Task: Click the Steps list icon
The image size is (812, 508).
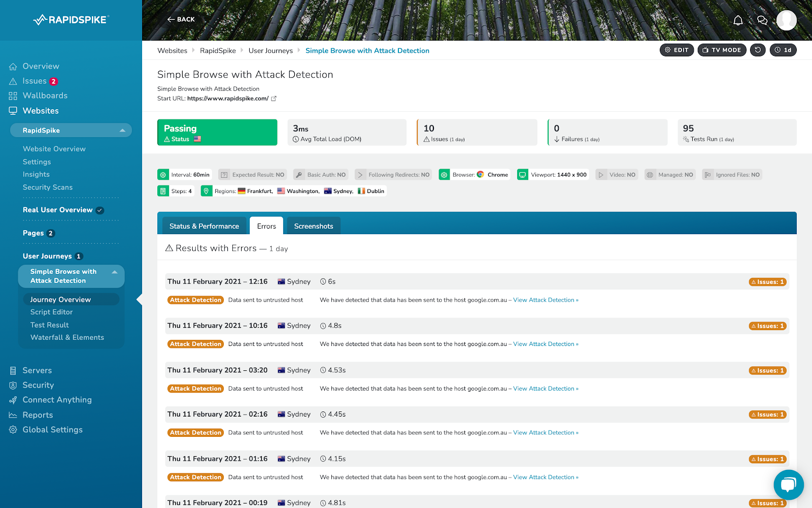Action: tap(163, 191)
